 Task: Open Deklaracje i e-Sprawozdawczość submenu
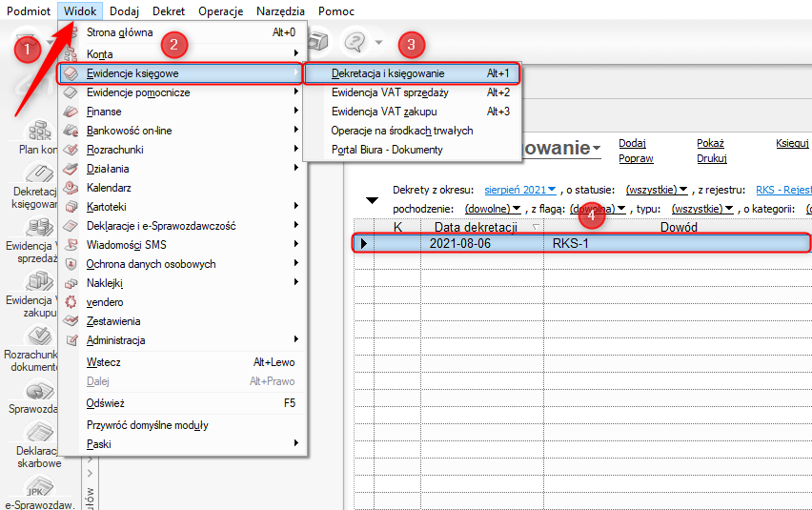182,226
